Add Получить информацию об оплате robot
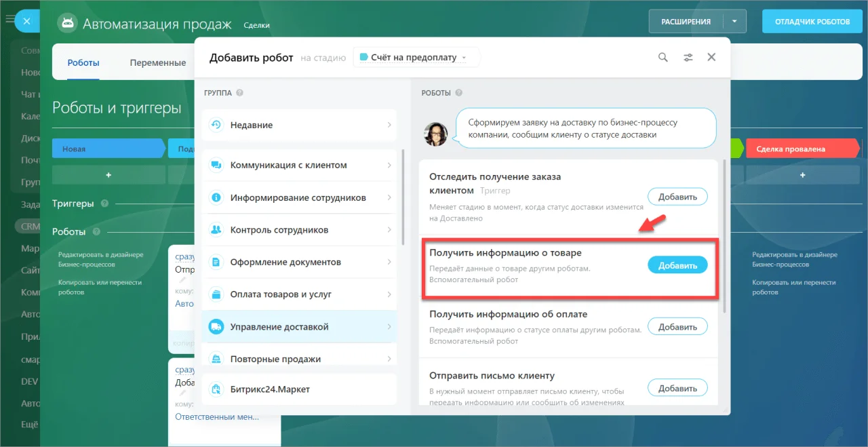This screenshot has width=868, height=447. 677,326
